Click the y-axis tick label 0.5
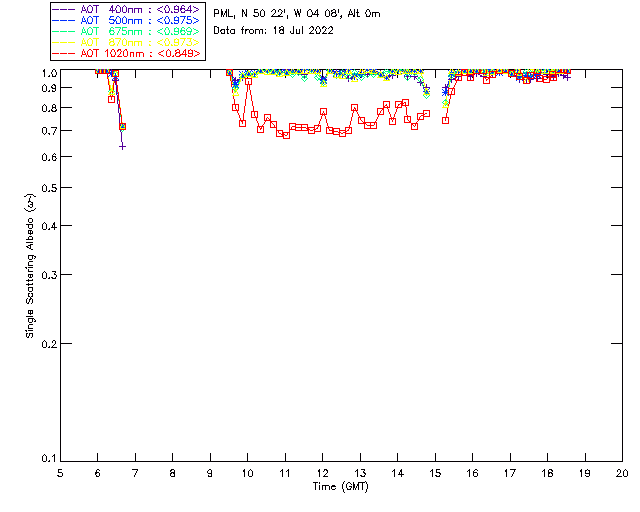The width and height of the screenshot is (640, 512). [49, 188]
